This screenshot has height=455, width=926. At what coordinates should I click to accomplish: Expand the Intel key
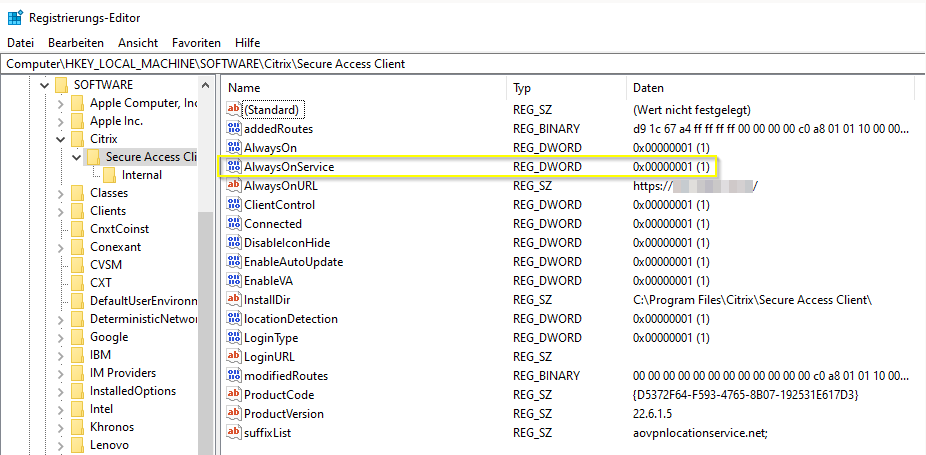[x=60, y=409]
